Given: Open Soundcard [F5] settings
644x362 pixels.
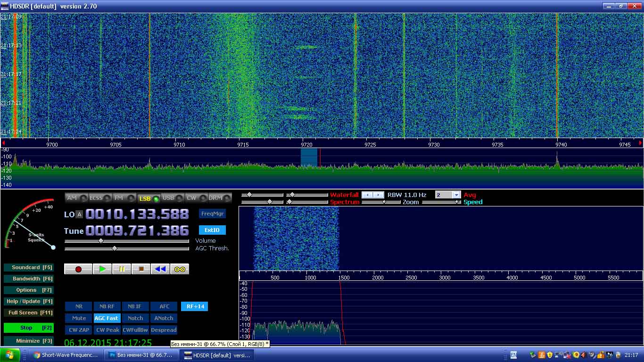Looking at the screenshot, I should pos(28,267).
